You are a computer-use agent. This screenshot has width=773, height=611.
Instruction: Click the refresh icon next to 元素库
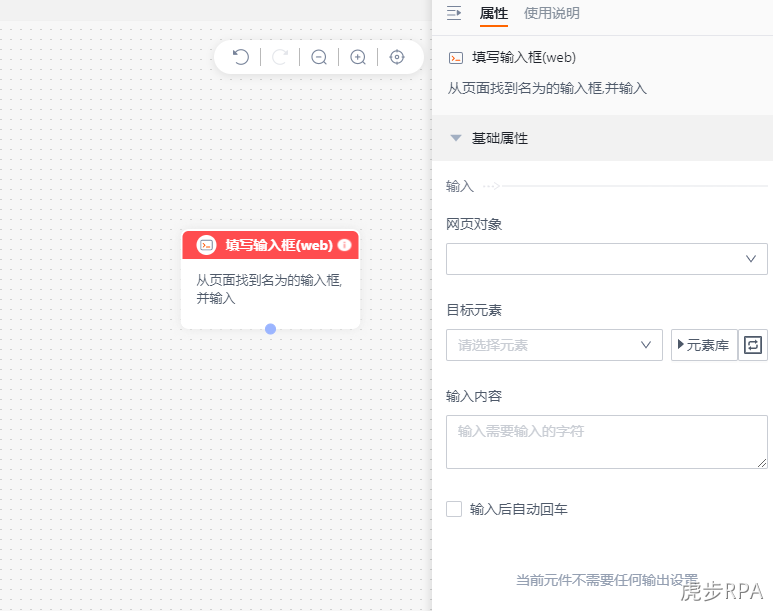[753, 345]
